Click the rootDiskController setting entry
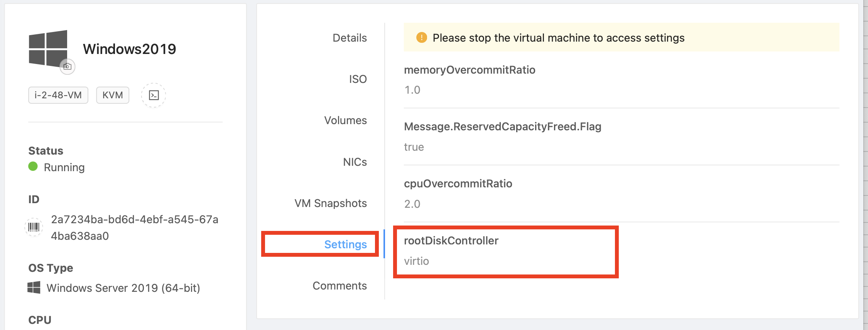This screenshot has width=868, height=330. click(451, 241)
